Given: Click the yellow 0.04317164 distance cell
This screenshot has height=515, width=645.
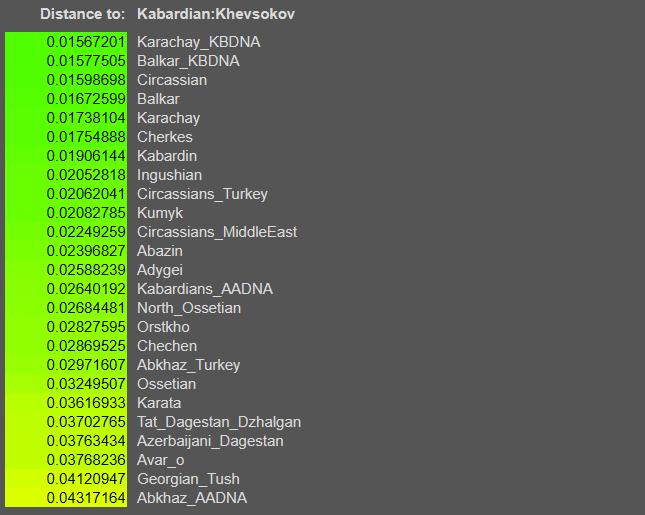Looking at the screenshot, I should click(x=86, y=498).
